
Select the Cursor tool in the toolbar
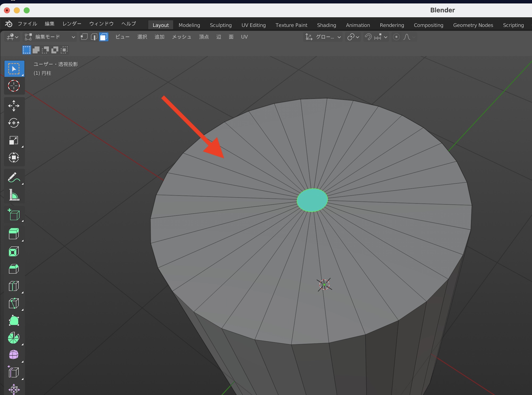(14, 86)
